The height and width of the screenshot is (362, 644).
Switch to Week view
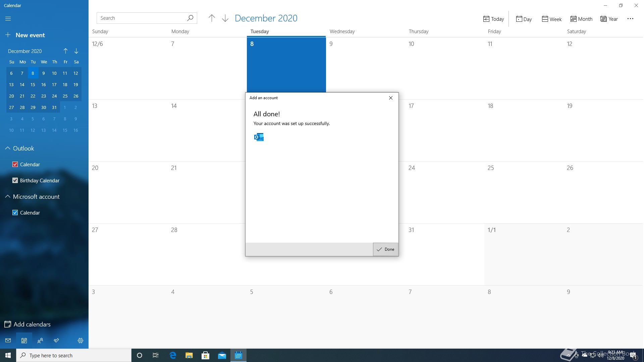click(552, 19)
